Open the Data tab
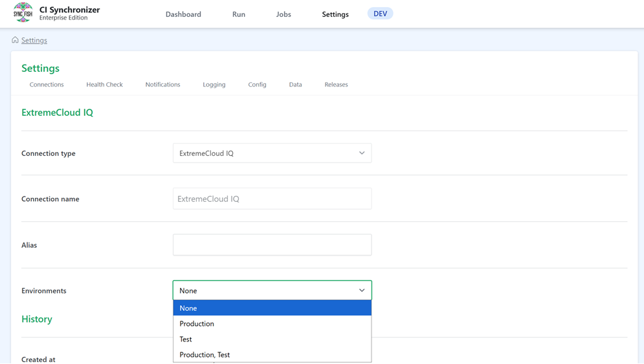Image resolution: width=644 pixels, height=364 pixels. (x=295, y=85)
